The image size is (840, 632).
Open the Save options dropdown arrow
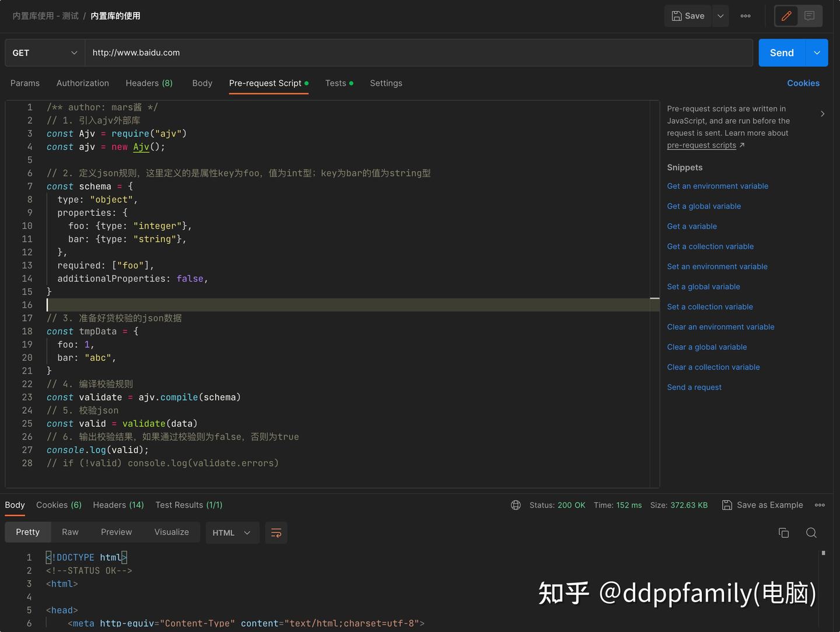(x=720, y=16)
